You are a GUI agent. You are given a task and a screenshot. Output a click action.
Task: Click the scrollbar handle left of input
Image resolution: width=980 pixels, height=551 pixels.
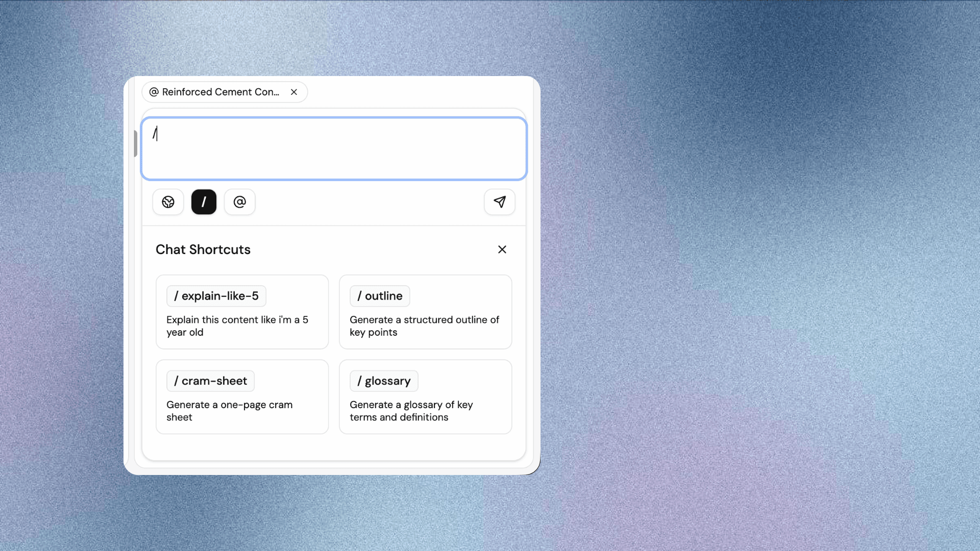[x=136, y=144]
